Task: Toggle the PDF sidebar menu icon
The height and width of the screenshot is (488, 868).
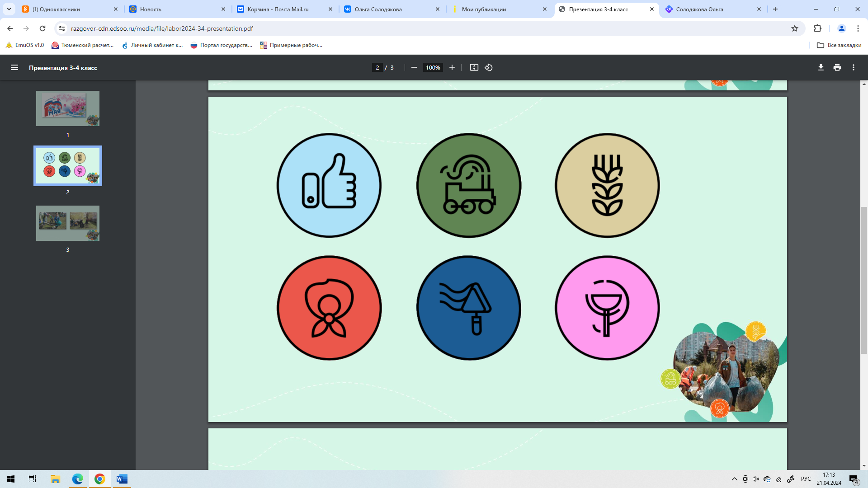Action: [14, 67]
